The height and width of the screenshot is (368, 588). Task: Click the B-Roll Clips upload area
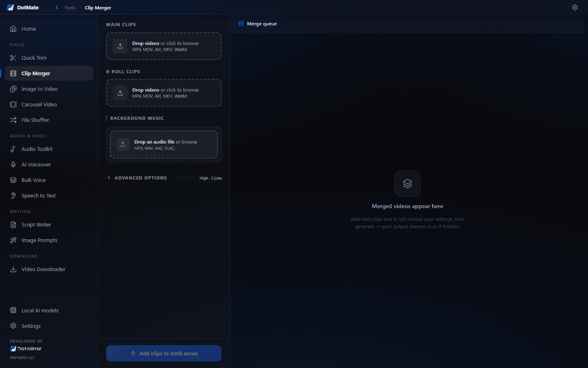(164, 93)
